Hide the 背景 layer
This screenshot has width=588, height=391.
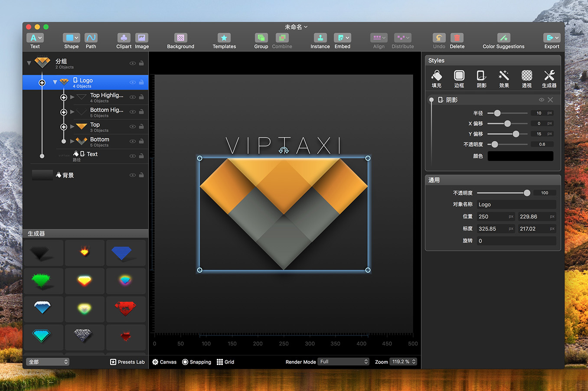pyautogui.click(x=133, y=175)
